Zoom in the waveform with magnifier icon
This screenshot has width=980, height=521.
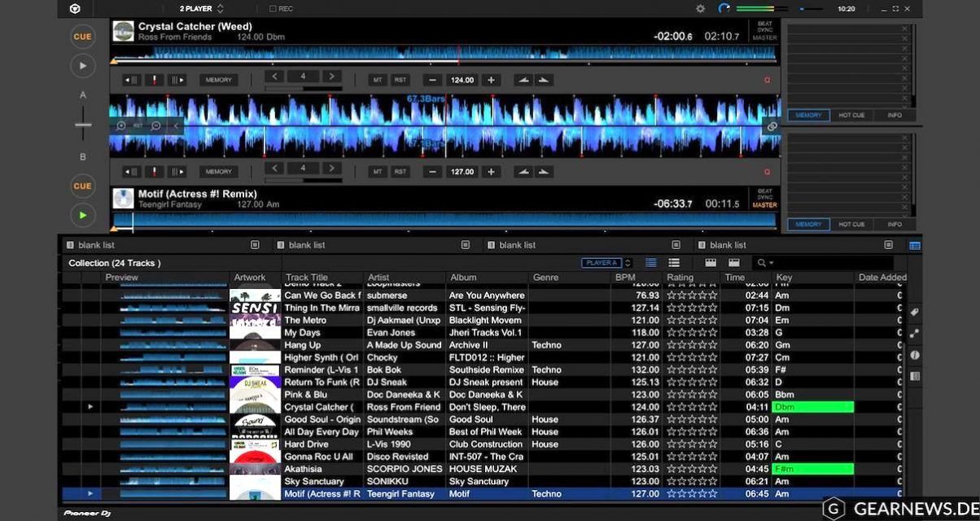[121, 126]
